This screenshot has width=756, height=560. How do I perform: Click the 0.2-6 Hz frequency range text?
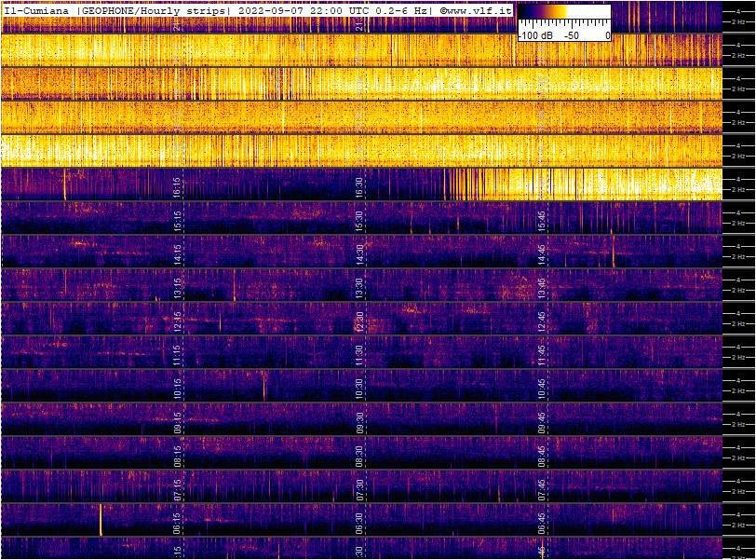click(401, 10)
